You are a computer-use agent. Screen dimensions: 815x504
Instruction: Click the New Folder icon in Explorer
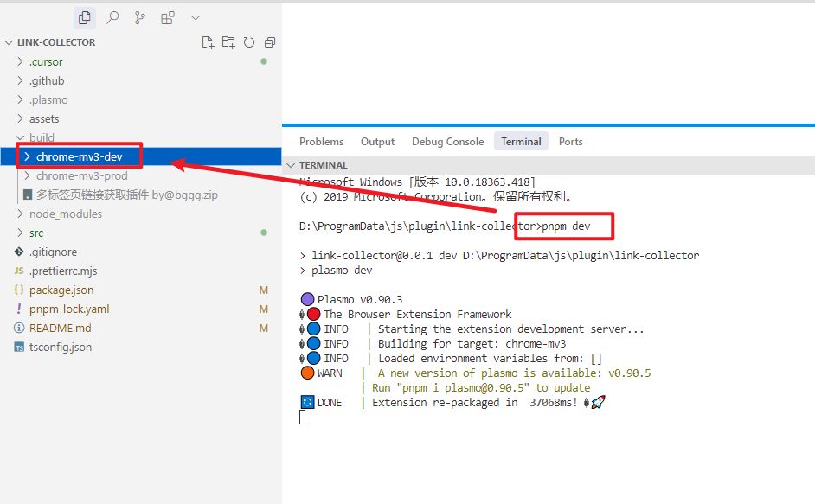click(x=228, y=41)
